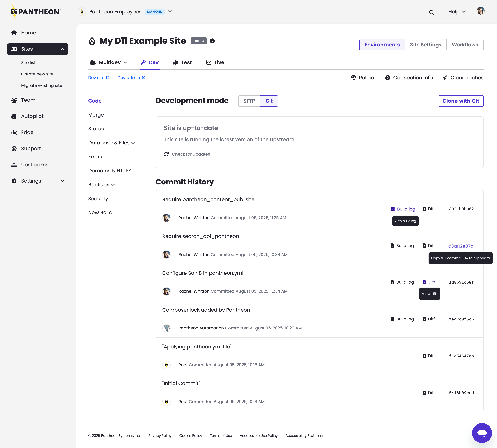The width and height of the screenshot is (497, 448).
Task: Select Git development mode
Action: [269, 101]
